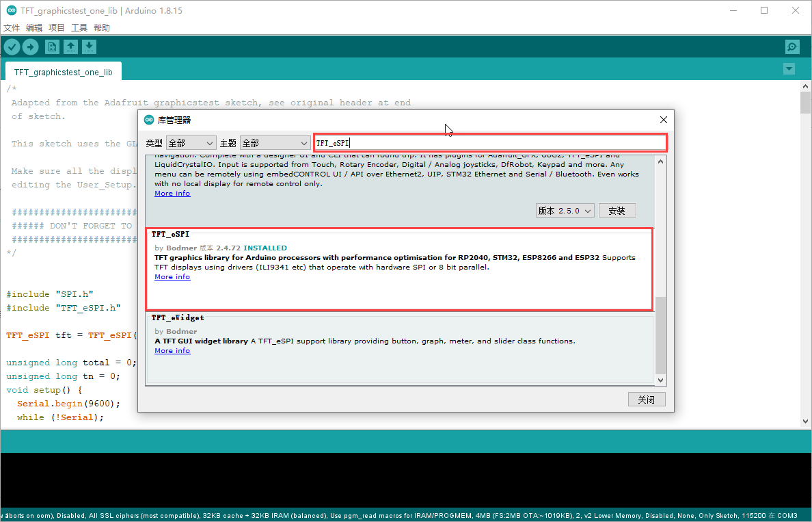
Task: Open the 文件 menu
Action: pos(12,28)
